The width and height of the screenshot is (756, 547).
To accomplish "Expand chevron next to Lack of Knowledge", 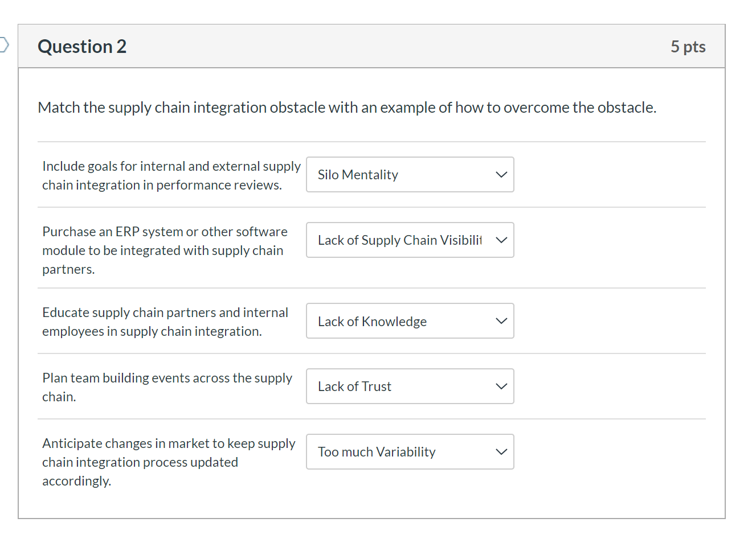I will pyautogui.click(x=501, y=320).
